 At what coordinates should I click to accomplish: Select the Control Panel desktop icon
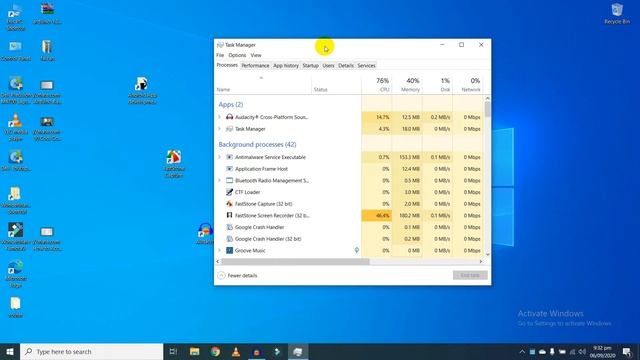pyautogui.click(x=16, y=51)
